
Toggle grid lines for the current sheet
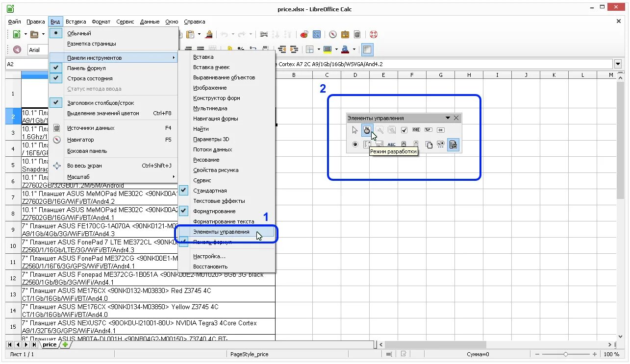367,49
